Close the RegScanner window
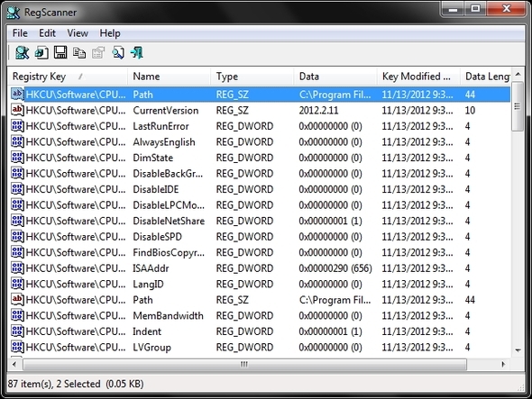This screenshot has height=399, width=532. point(507,9)
